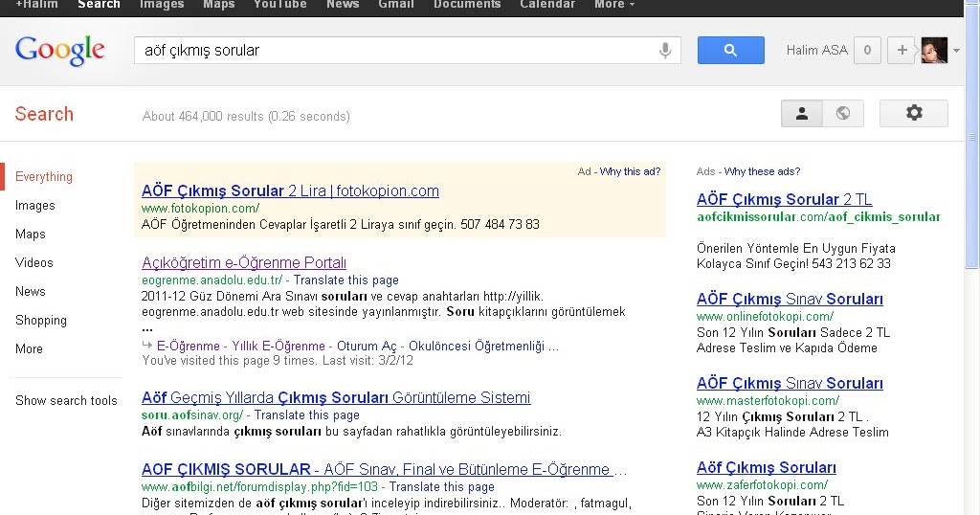Toggle global results globe icon
This screenshot has width=980, height=515.
(x=843, y=113)
